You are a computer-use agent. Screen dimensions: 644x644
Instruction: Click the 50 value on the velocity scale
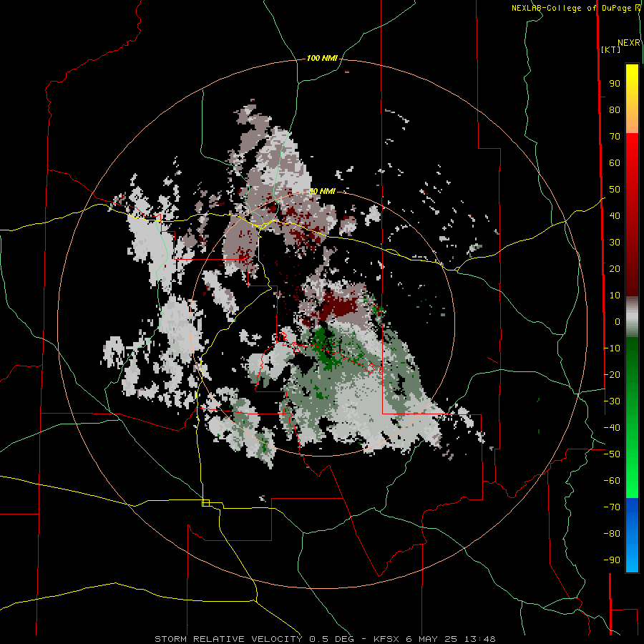coord(615,190)
